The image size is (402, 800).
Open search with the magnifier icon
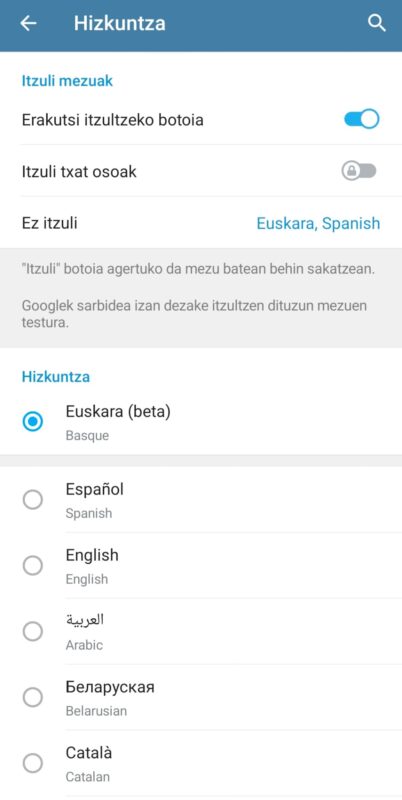[x=376, y=23]
